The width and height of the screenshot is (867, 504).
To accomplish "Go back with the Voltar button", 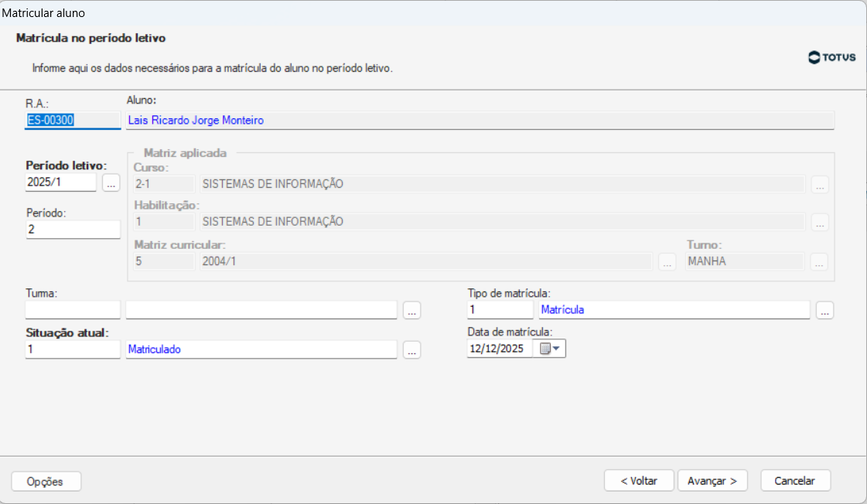I will 639,481.
